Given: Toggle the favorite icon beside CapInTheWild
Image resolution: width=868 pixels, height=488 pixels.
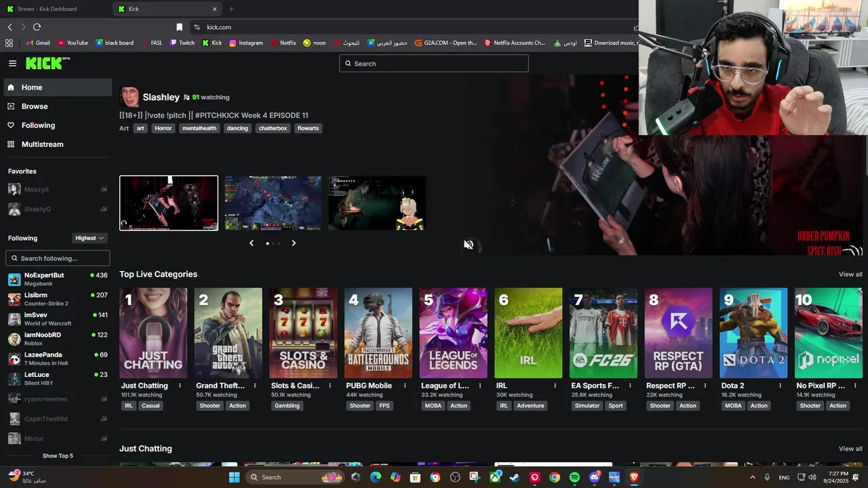Looking at the screenshot, I should point(104,419).
